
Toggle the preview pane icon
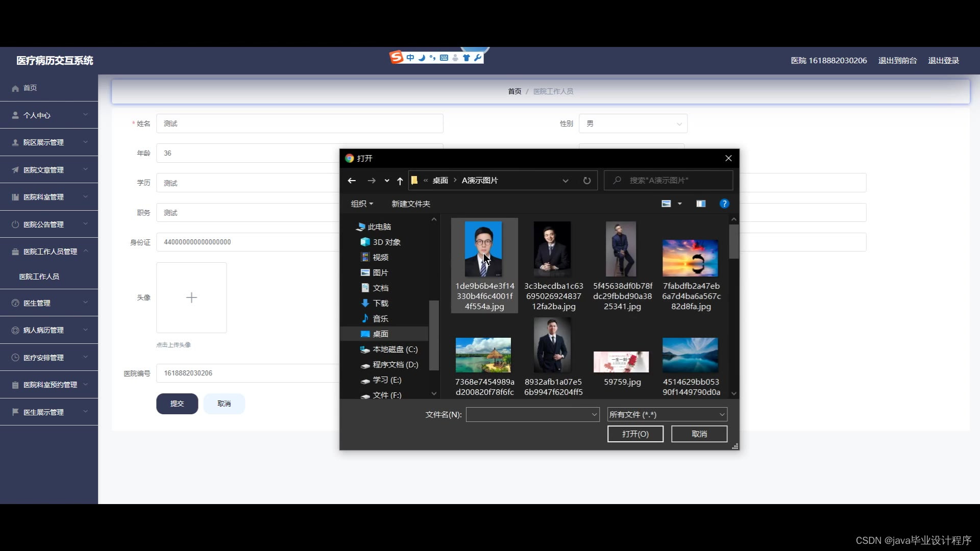[700, 203]
